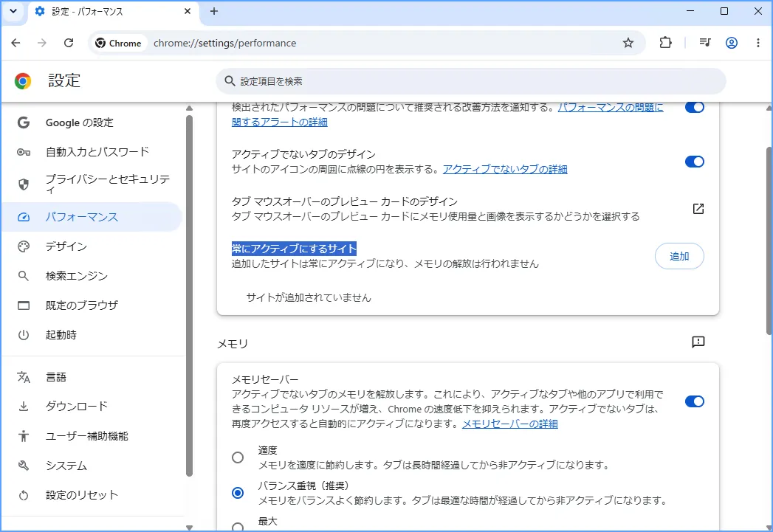
Task: Open デザイン settings section
Action: [x=92, y=246]
